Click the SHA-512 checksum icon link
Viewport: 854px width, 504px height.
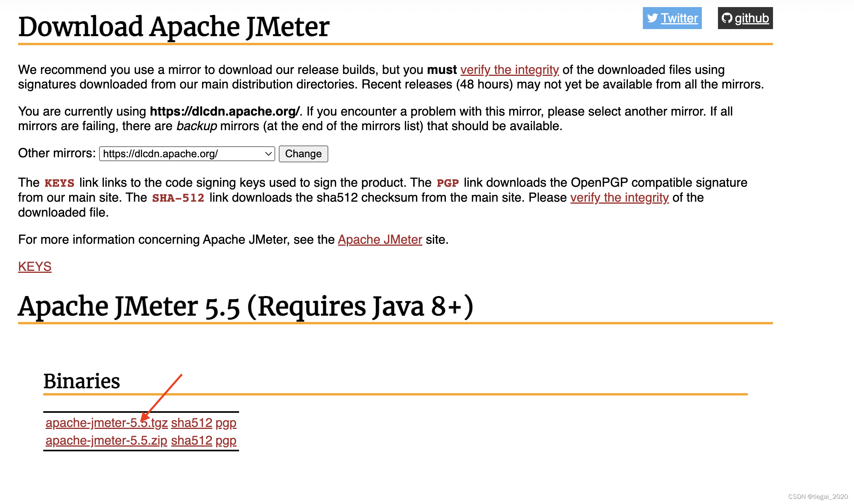tap(191, 422)
